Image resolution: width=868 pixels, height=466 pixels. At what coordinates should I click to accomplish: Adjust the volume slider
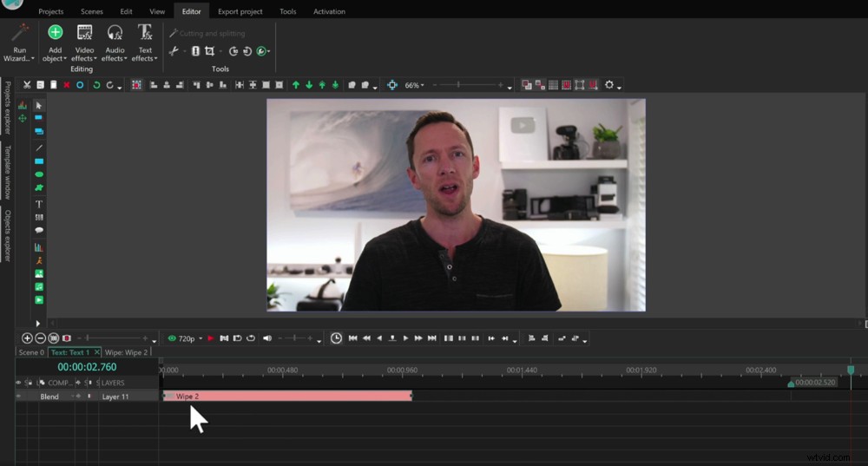coord(295,338)
